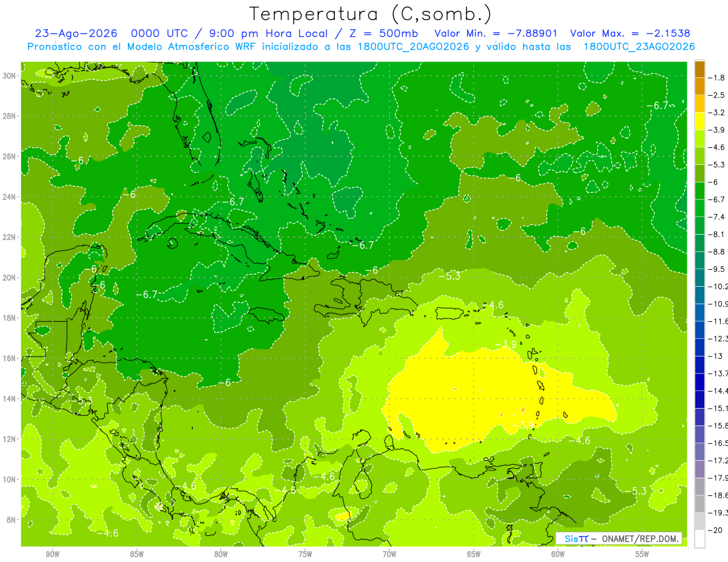Click the "Valor Min. = -7.88901" value

click(x=496, y=33)
